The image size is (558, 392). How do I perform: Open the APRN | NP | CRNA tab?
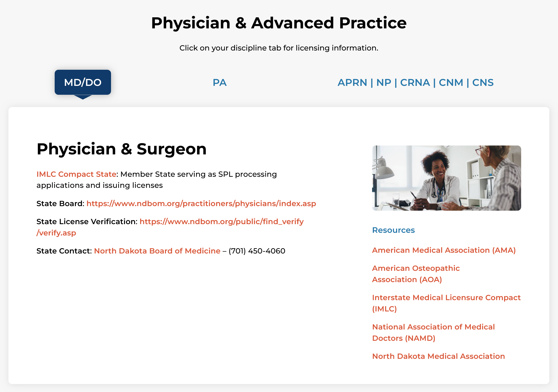[415, 82]
